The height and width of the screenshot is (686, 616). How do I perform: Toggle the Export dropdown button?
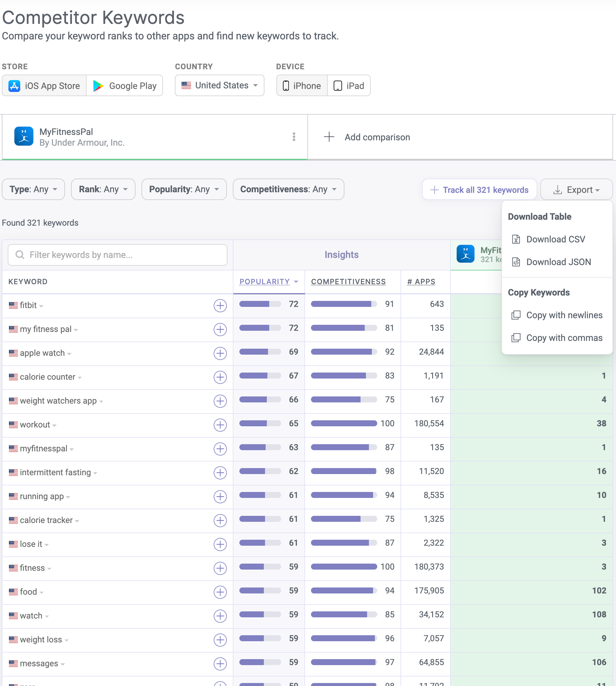576,190
